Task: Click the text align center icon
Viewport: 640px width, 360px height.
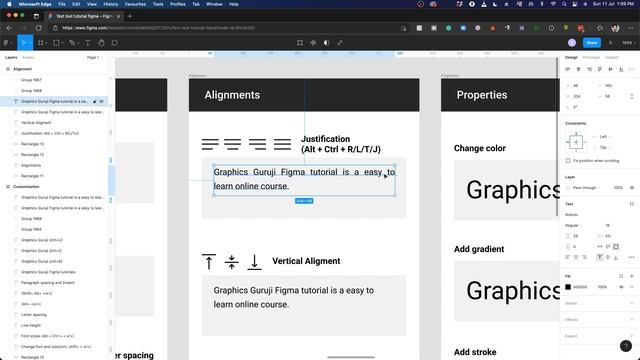Action: (x=576, y=257)
